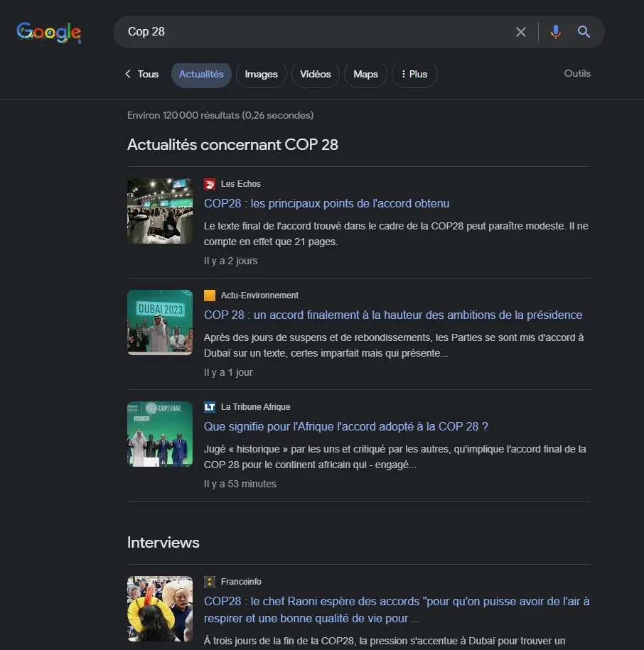The image size is (644, 650).
Task: Switch to the Images tab
Action: [x=262, y=75]
